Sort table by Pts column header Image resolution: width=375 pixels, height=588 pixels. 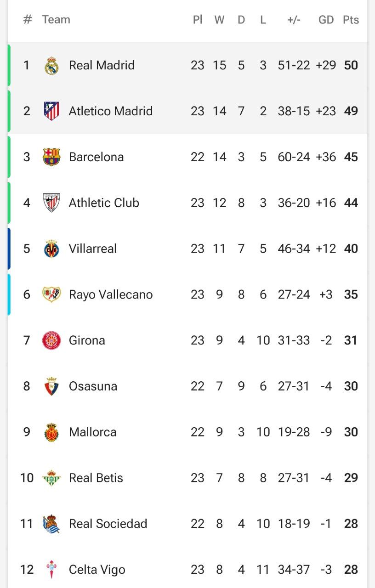pos(351,20)
